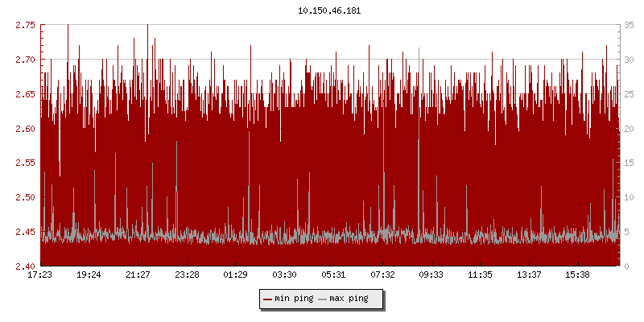Click the 35 right axis value

tap(629, 26)
